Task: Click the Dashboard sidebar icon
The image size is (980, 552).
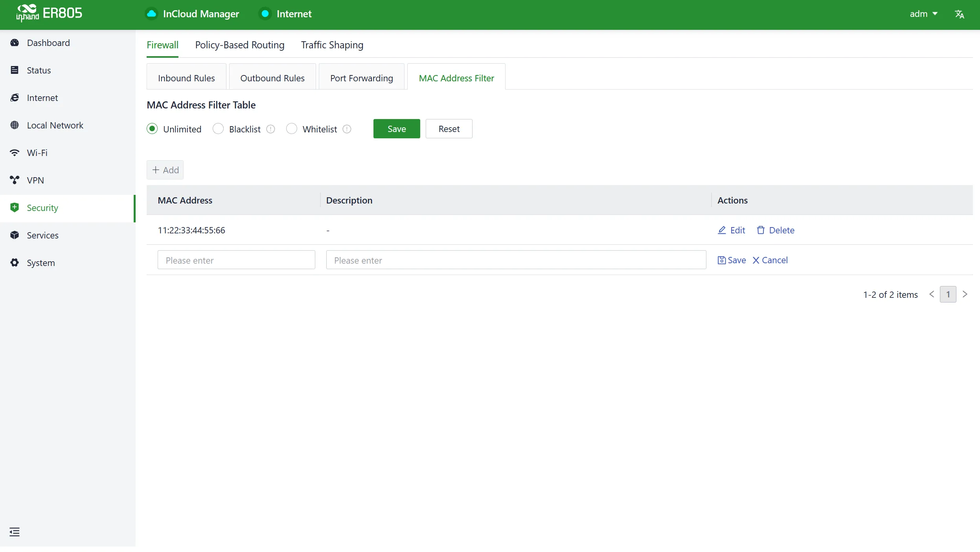Action: click(15, 43)
